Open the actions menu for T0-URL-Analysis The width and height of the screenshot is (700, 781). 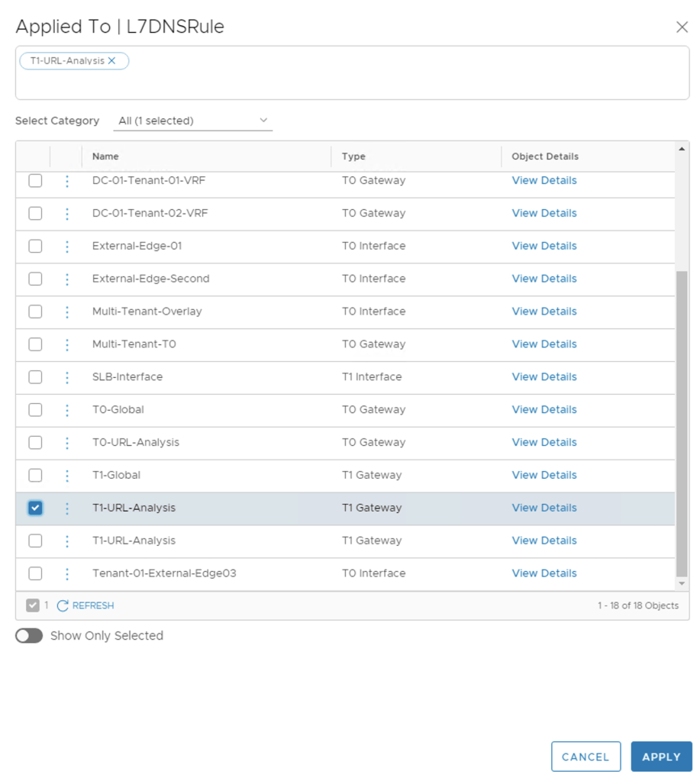click(x=67, y=443)
